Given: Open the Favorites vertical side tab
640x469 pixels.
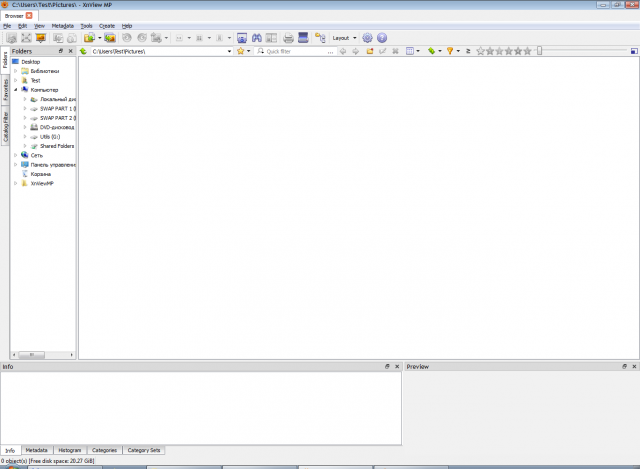Looking at the screenshot, I should point(5,89).
